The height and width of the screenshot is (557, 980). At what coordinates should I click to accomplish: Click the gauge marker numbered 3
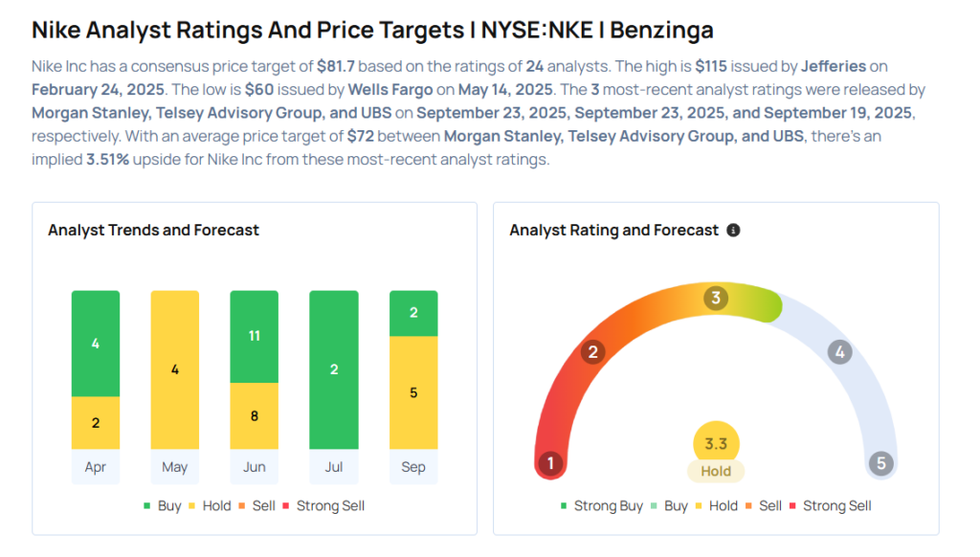point(715,298)
